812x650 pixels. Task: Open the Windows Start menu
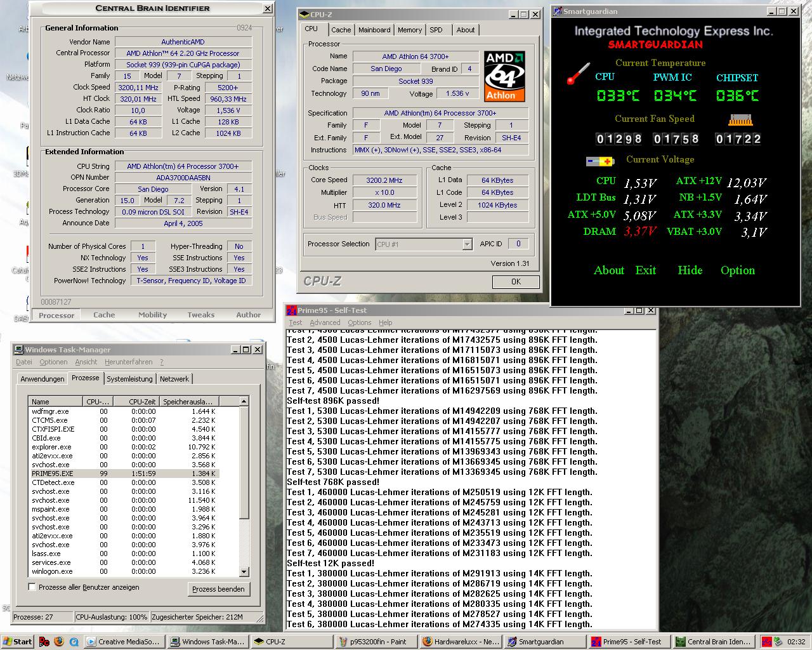click(17, 642)
